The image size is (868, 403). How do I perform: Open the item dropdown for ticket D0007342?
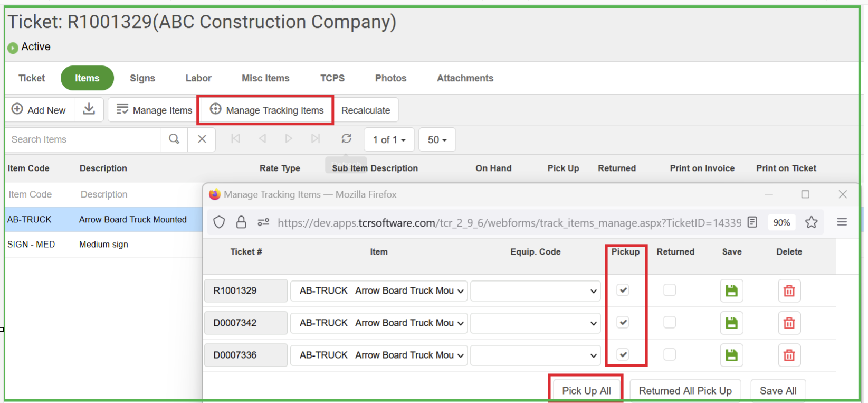tap(379, 323)
